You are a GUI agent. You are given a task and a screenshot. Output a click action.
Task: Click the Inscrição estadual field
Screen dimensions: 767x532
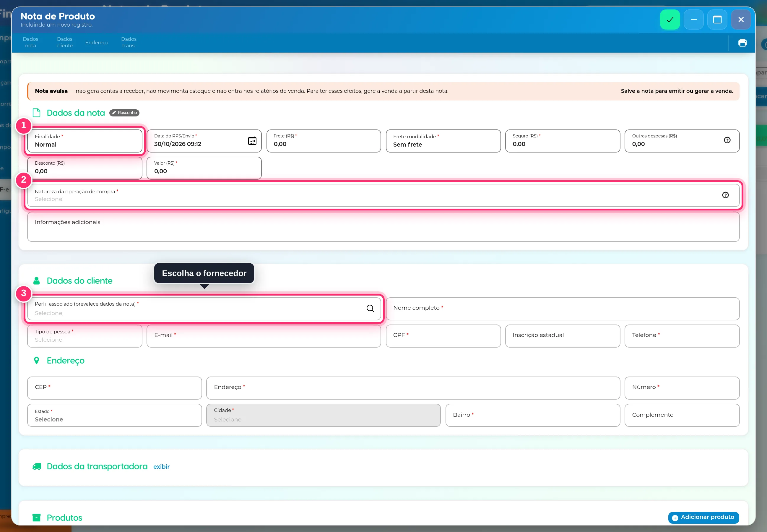pos(563,336)
